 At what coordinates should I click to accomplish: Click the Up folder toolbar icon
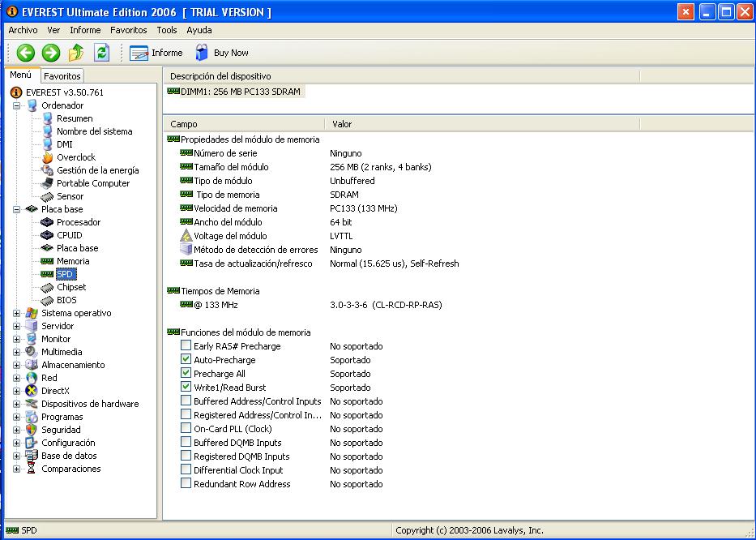[76, 53]
